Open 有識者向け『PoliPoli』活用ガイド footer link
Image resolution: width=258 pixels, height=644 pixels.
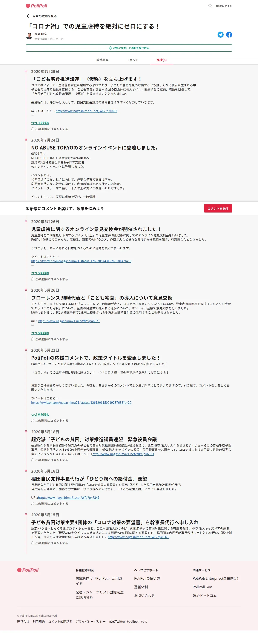pos(99,581)
